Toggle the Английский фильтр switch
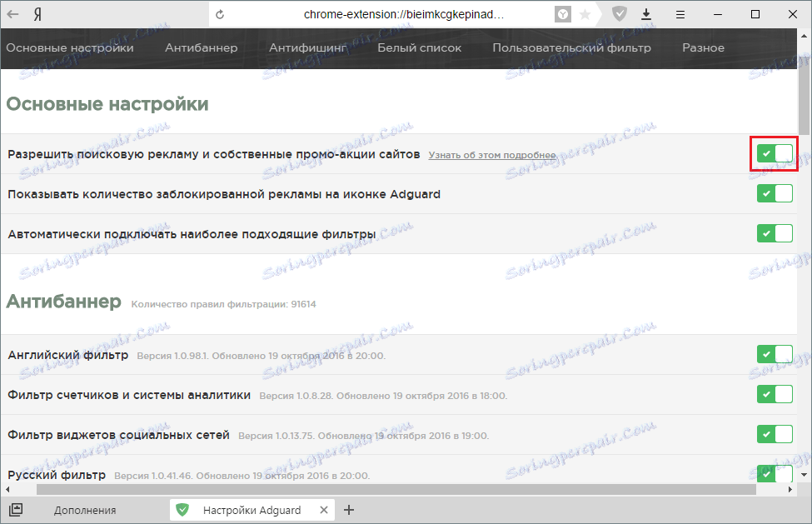The image size is (812, 524). tap(775, 354)
